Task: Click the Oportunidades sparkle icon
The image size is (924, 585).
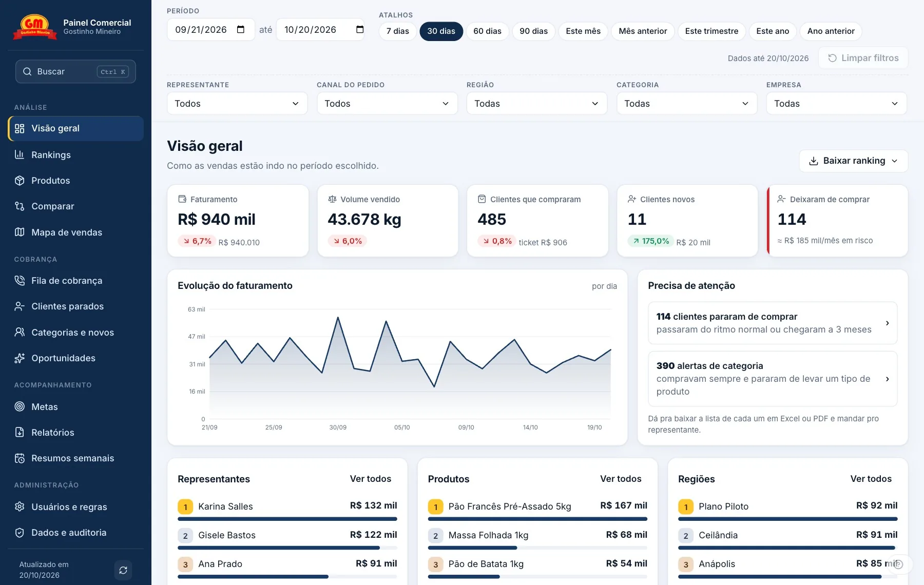Action: [x=20, y=358]
